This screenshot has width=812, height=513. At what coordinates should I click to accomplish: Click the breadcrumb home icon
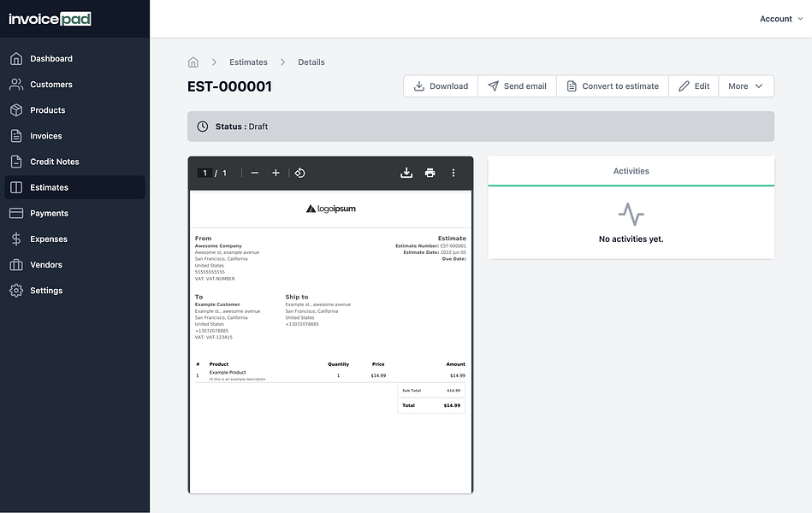pyautogui.click(x=193, y=62)
